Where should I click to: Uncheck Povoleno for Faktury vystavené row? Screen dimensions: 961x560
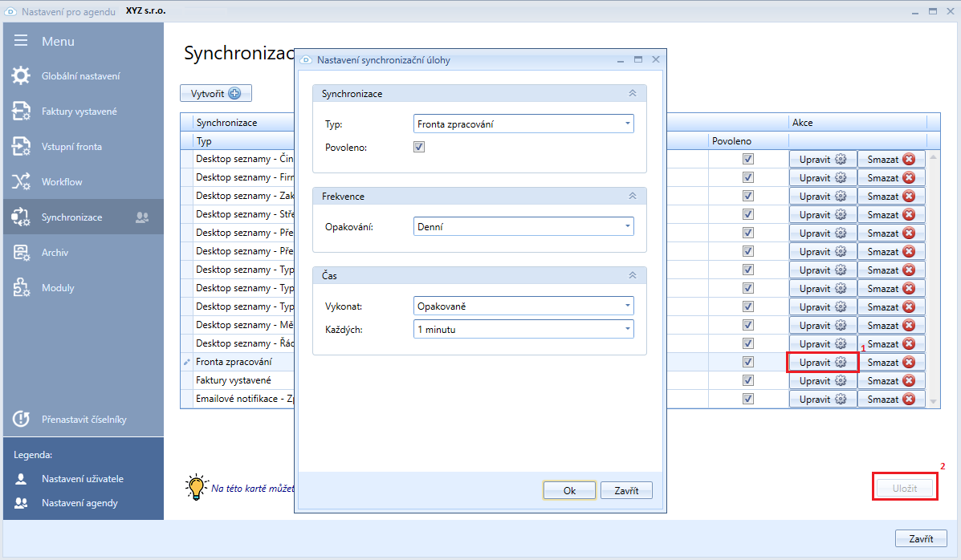click(748, 381)
